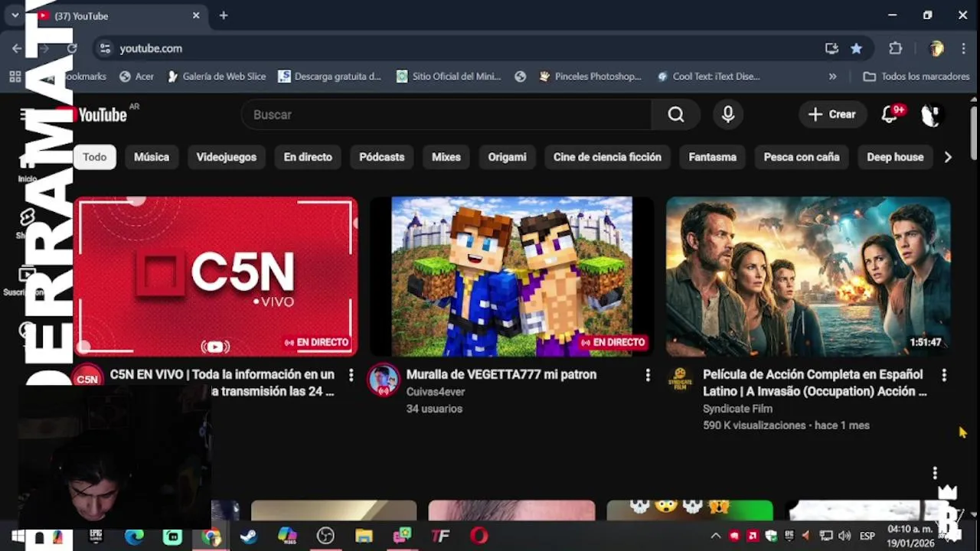Select the Pesca con caña chip

click(802, 157)
